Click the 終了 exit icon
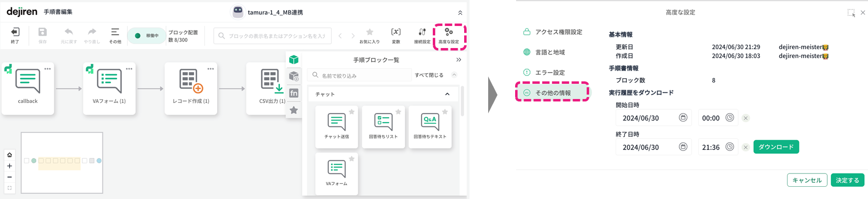868x199 pixels. point(15,32)
